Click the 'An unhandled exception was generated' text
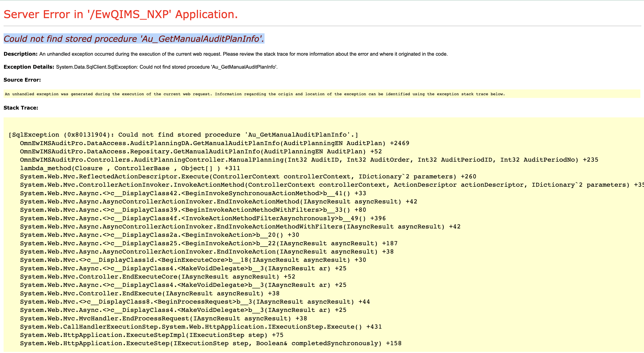The height and width of the screenshot is (353, 644). click(255, 94)
